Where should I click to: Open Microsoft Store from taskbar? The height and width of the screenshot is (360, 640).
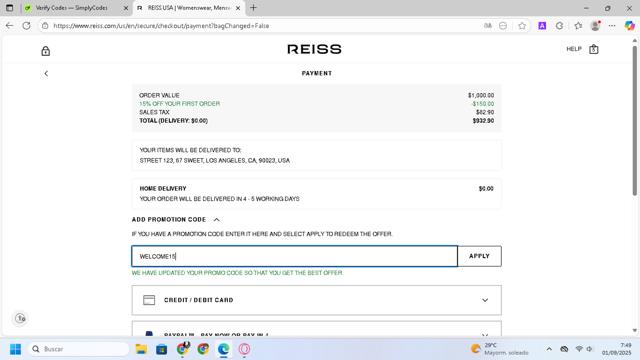[x=162, y=349]
